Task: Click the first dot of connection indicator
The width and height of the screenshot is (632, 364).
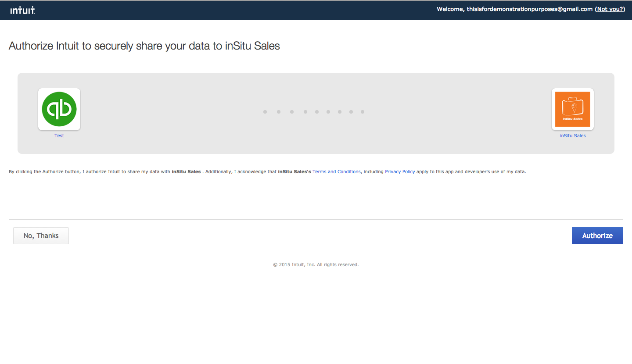Action: pos(265,112)
